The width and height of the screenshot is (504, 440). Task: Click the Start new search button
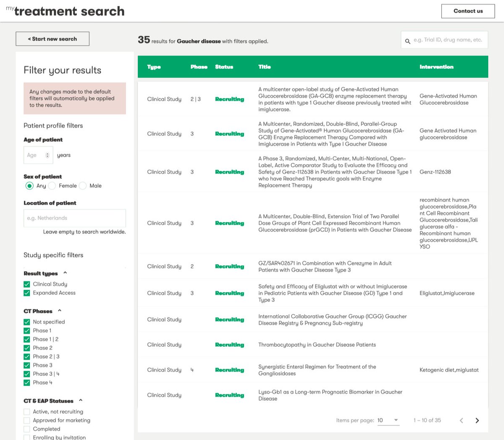click(x=52, y=39)
